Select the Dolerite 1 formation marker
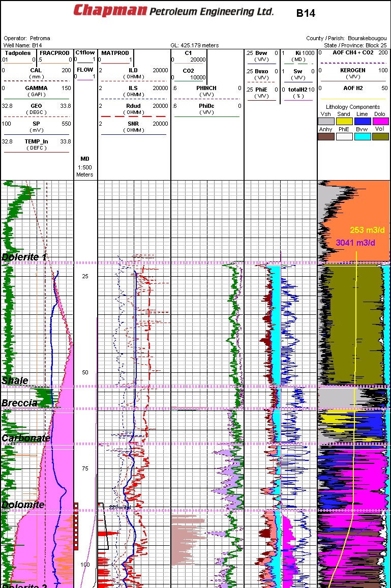This screenshot has height=588, width=391. (x=24, y=257)
